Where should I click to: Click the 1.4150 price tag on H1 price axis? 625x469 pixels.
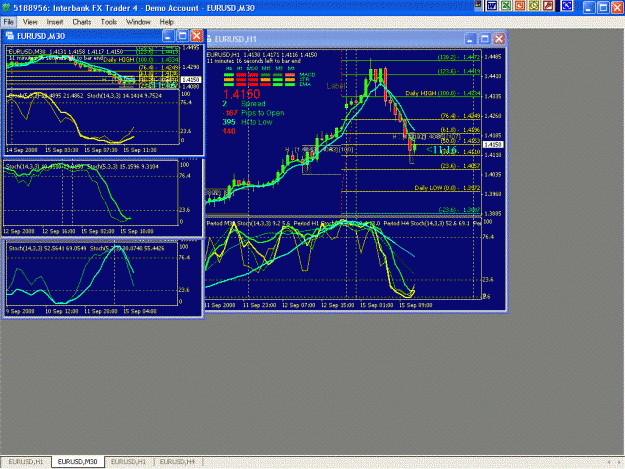tap(493, 145)
